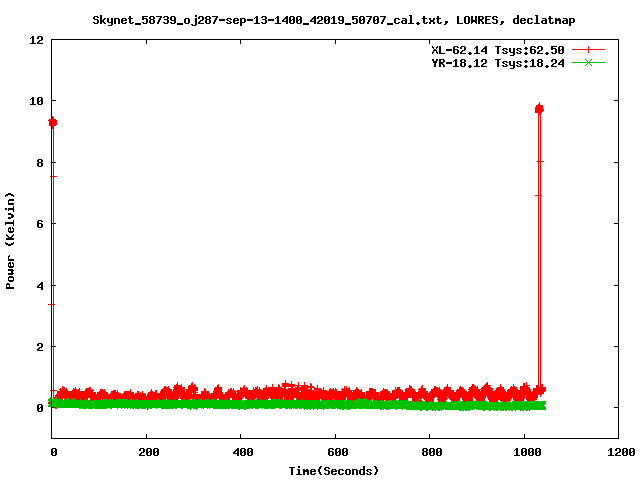This screenshot has width=640, height=480.
Task: Click the x-axis tick label 1200
Action: tap(621, 452)
